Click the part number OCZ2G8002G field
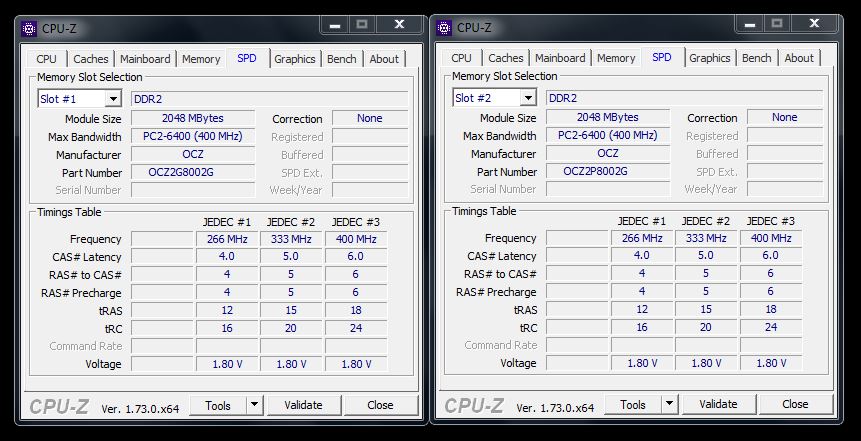Image resolution: width=861 pixels, height=441 pixels. (x=193, y=172)
